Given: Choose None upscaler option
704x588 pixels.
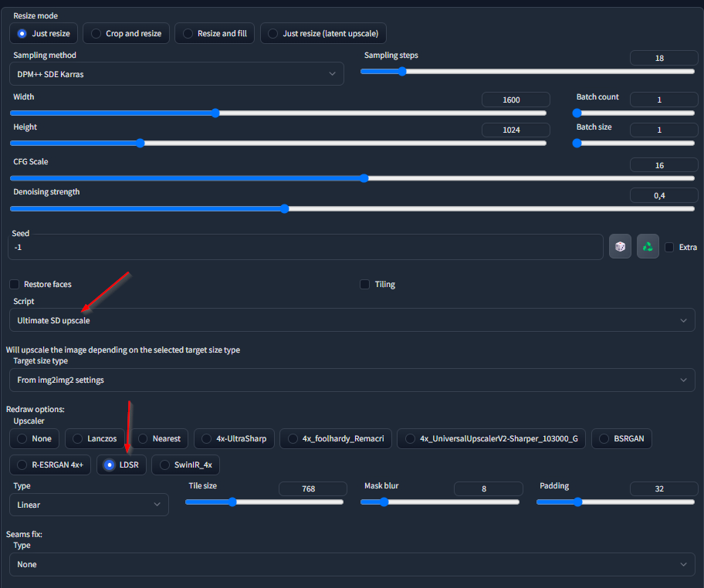Looking at the screenshot, I should click(35, 438).
